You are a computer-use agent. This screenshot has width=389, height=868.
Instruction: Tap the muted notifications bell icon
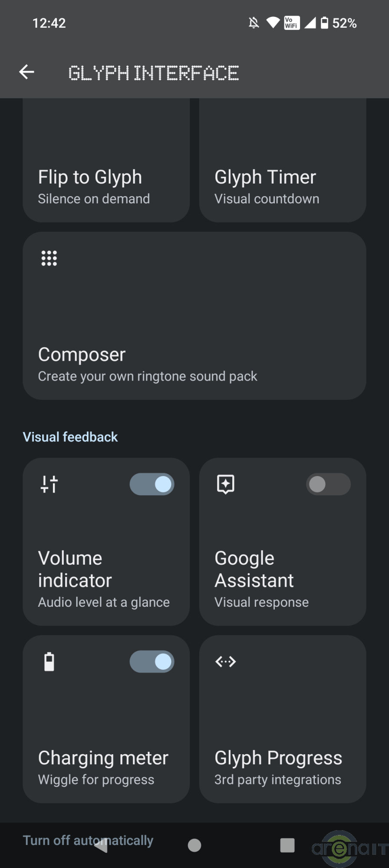[x=254, y=23]
